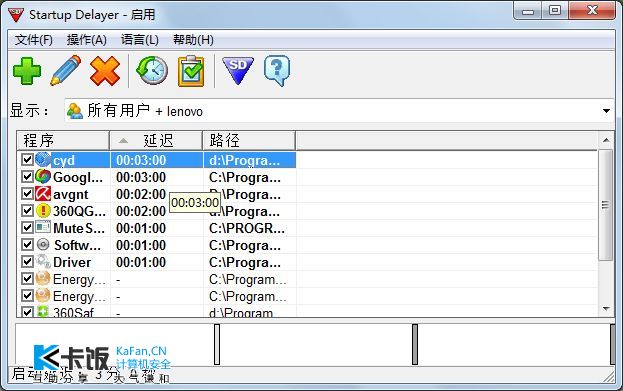Click Googl...'s 00:03:00 delay value
This screenshot has height=391, width=623.
pos(141,177)
